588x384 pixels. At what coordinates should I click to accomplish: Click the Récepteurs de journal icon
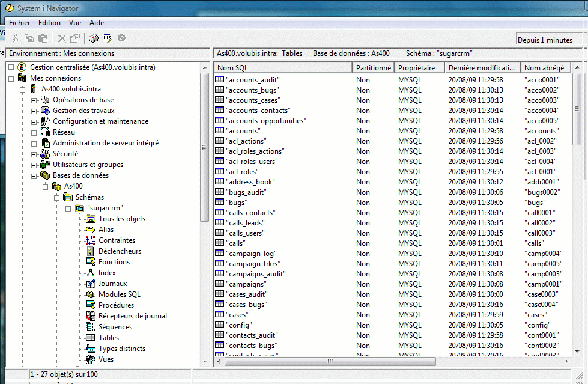[91, 316]
